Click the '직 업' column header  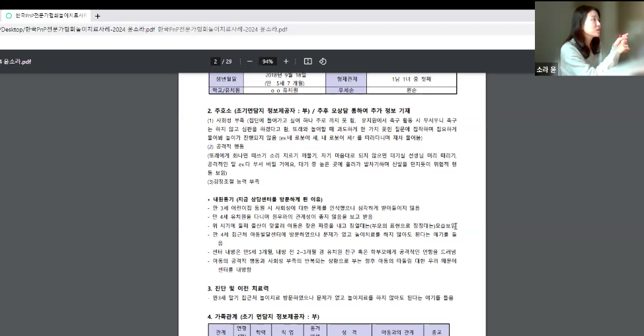pyautogui.click(x=288, y=331)
